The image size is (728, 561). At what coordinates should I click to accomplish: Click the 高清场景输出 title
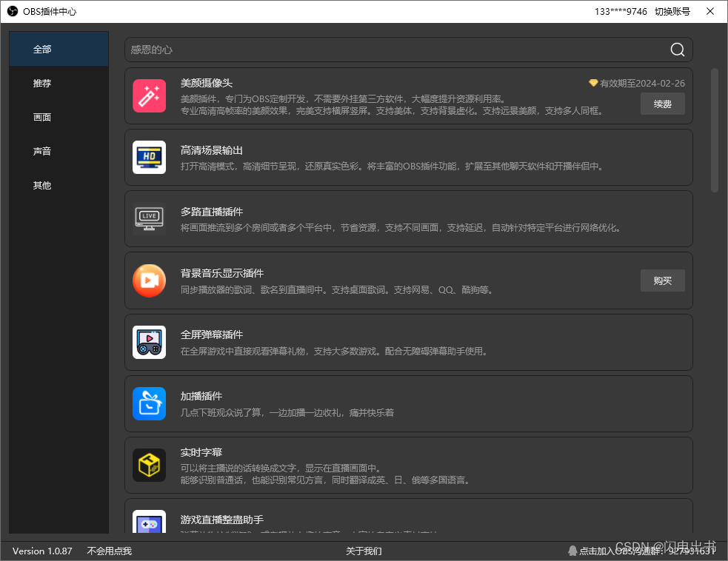coord(211,150)
